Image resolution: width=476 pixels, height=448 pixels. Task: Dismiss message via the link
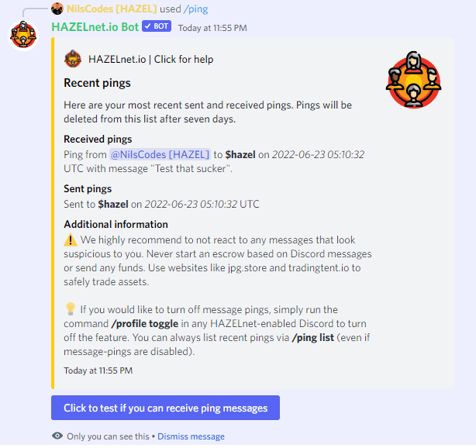pyautogui.click(x=191, y=436)
